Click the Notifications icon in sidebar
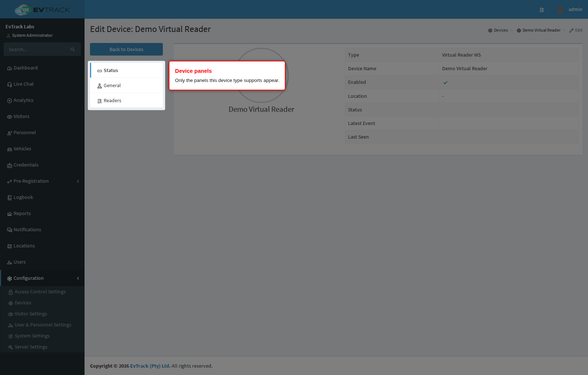The width and height of the screenshot is (588, 375). (10, 230)
